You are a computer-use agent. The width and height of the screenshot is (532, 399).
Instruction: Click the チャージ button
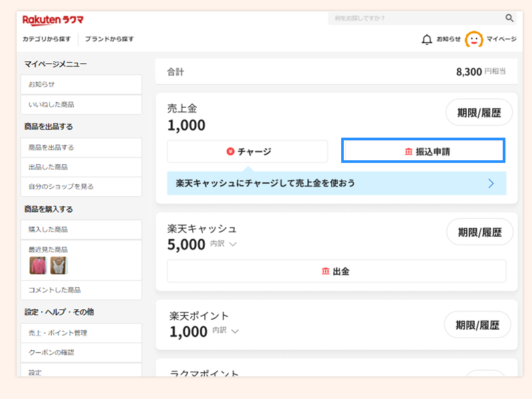[247, 152]
